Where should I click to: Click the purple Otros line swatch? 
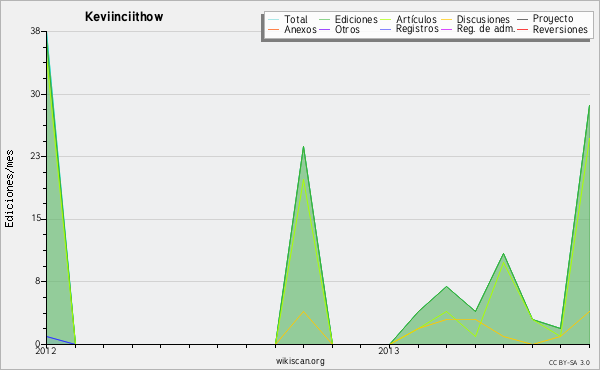324,30
